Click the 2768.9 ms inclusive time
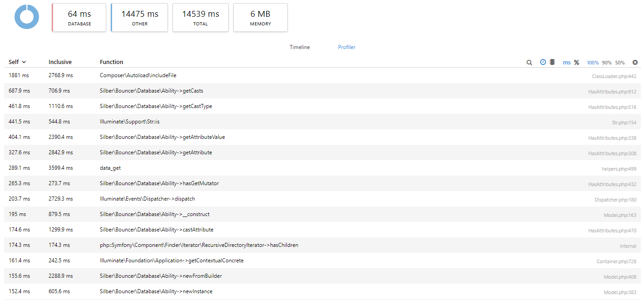Image resolution: width=644 pixels, height=300 pixels. (61, 75)
